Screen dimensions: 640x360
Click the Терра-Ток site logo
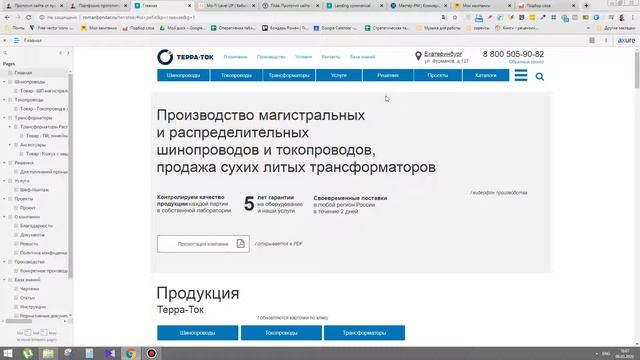(x=185, y=57)
